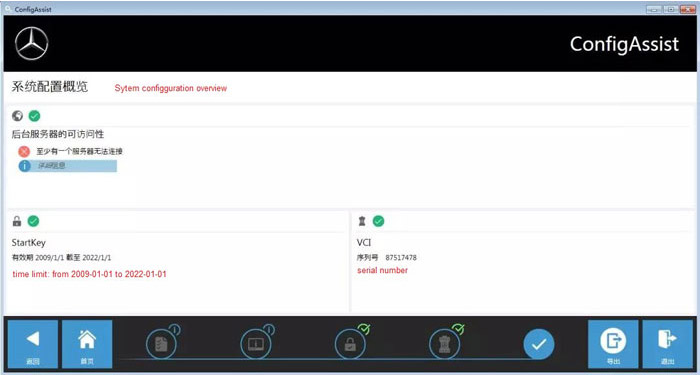
Task: Click the padlock icon above StartKey
Action: [17, 221]
